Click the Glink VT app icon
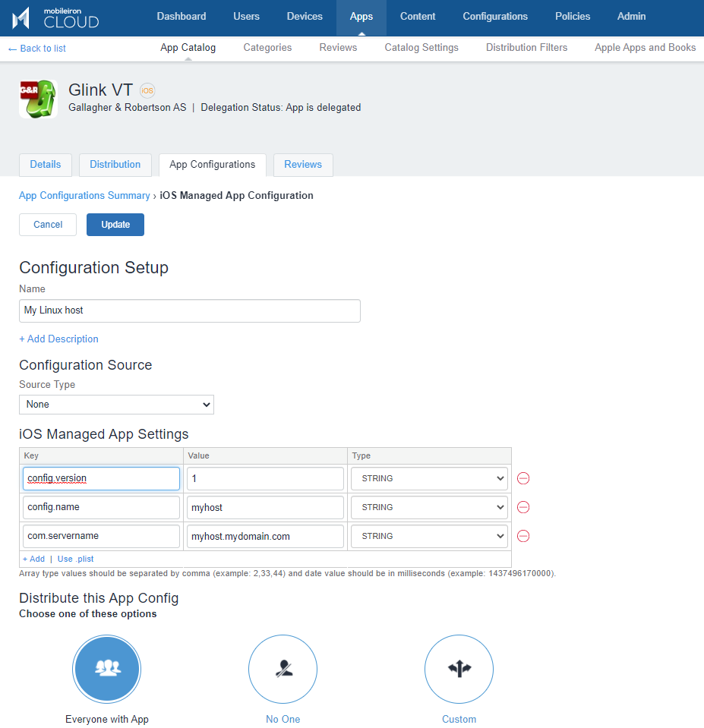704x728 pixels. coord(38,99)
